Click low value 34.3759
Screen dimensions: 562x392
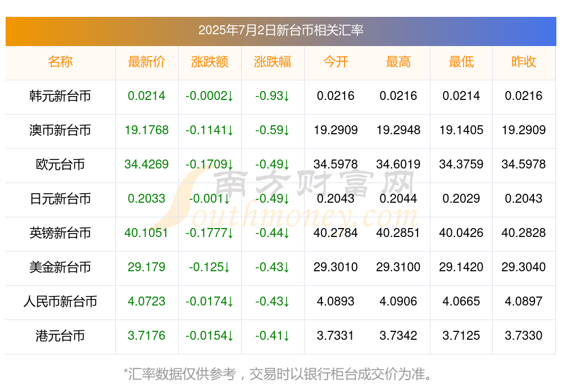pos(461,164)
